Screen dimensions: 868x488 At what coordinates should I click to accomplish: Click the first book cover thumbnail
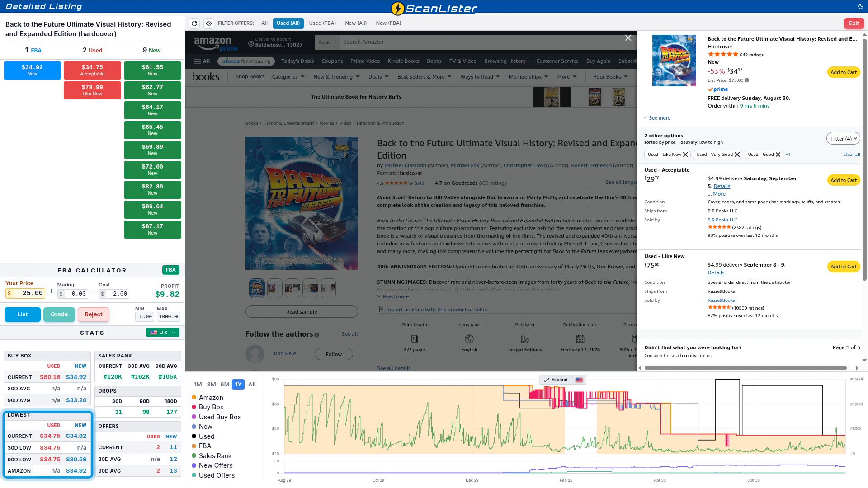(257, 288)
